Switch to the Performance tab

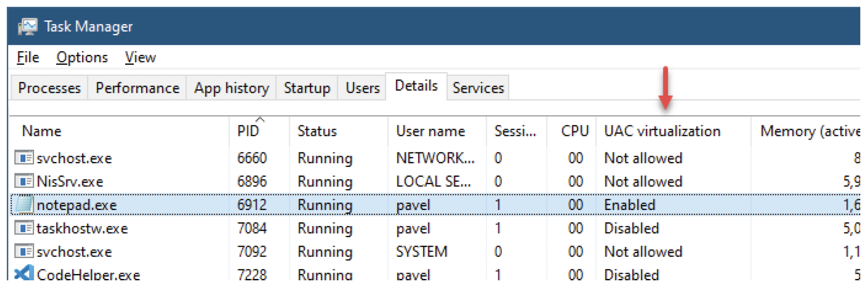(x=137, y=88)
